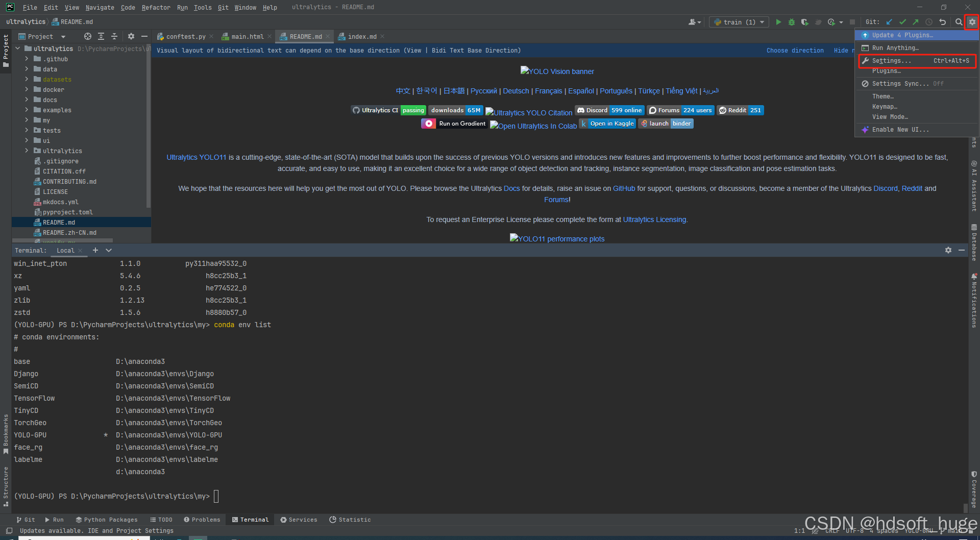The width and height of the screenshot is (980, 540).
Task: Hide the Terminal panel with minus icon
Action: pyautogui.click(x=962, y=250)
